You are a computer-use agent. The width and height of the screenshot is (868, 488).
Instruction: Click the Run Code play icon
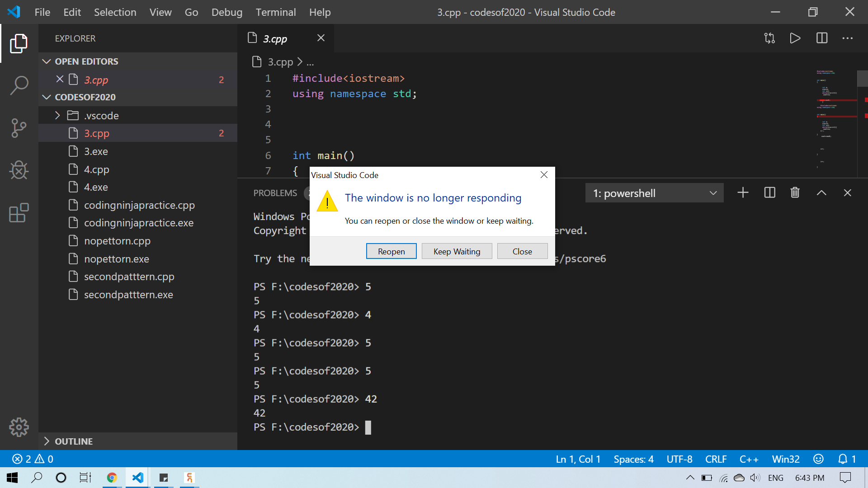pyautogui.click(x=795, y=38)
